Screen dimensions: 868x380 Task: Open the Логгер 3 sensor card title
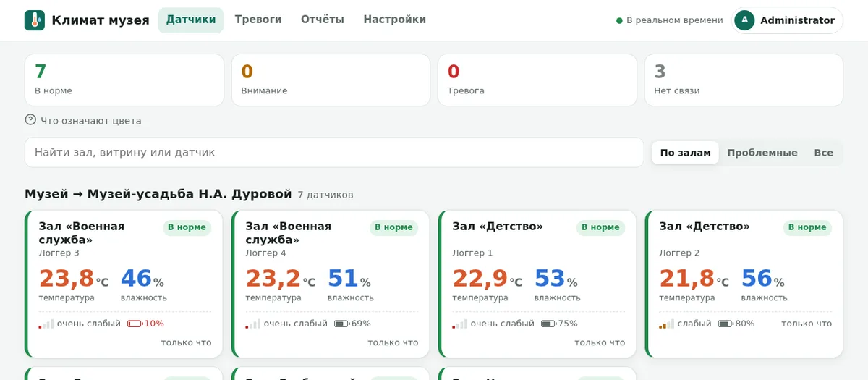[82, 233]
